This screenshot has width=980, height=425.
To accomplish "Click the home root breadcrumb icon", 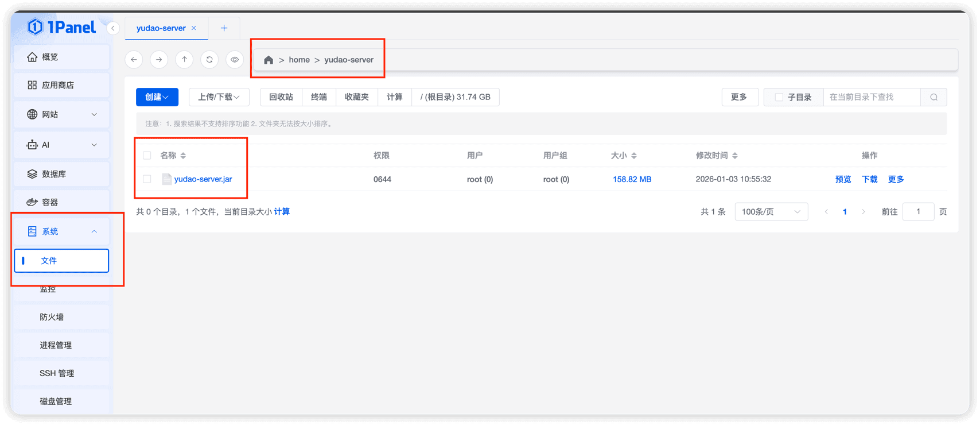I will [269, 60].
